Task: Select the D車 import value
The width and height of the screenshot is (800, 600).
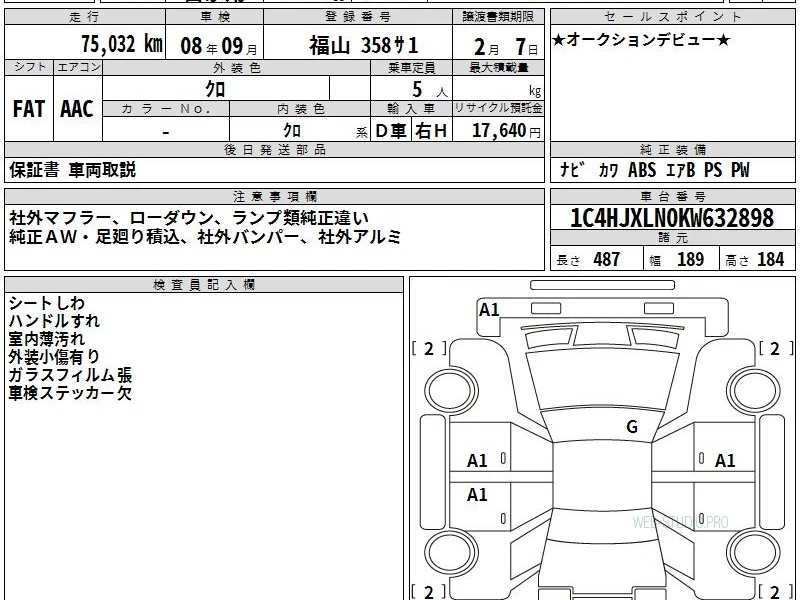Action: (391, 131)
